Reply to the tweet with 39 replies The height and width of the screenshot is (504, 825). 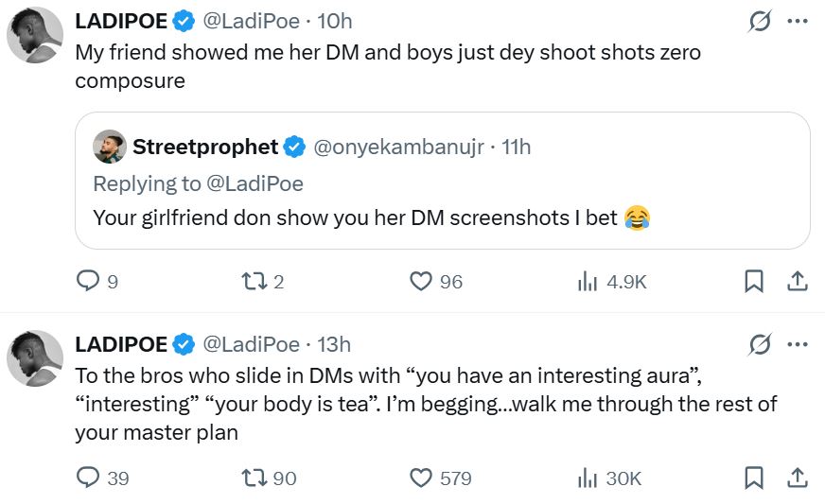coord(88,478)
